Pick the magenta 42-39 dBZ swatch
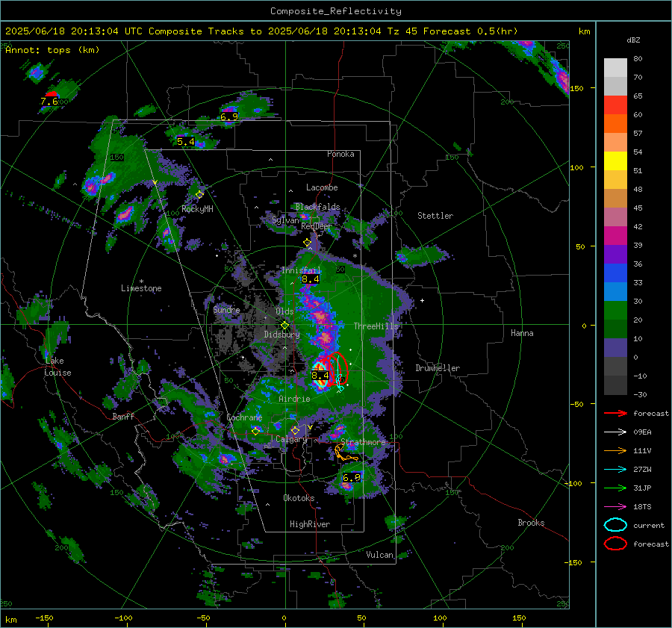 click(x=615, y=236)
